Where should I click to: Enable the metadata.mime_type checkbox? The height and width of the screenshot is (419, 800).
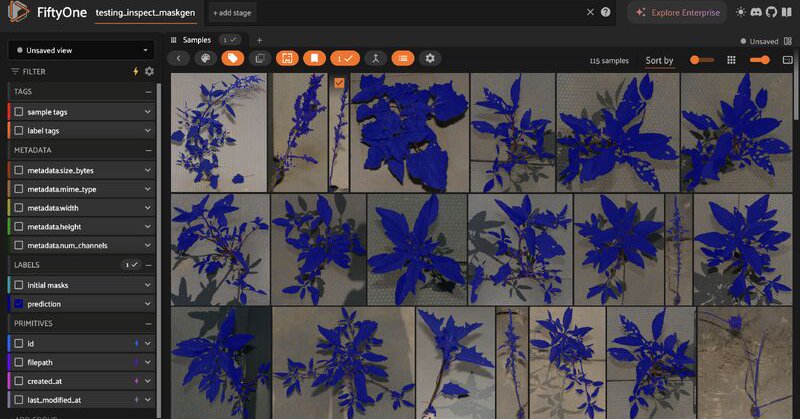[x=19, y=189]
